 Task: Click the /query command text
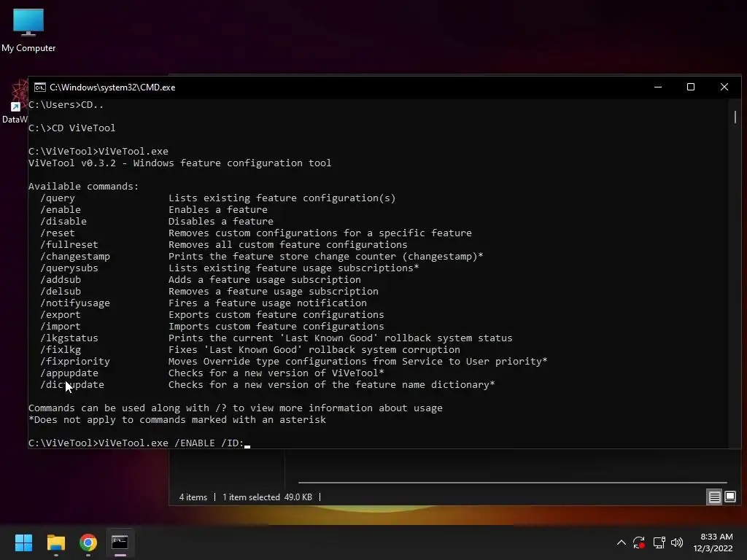pyautogui.click(x=58, y=198)
